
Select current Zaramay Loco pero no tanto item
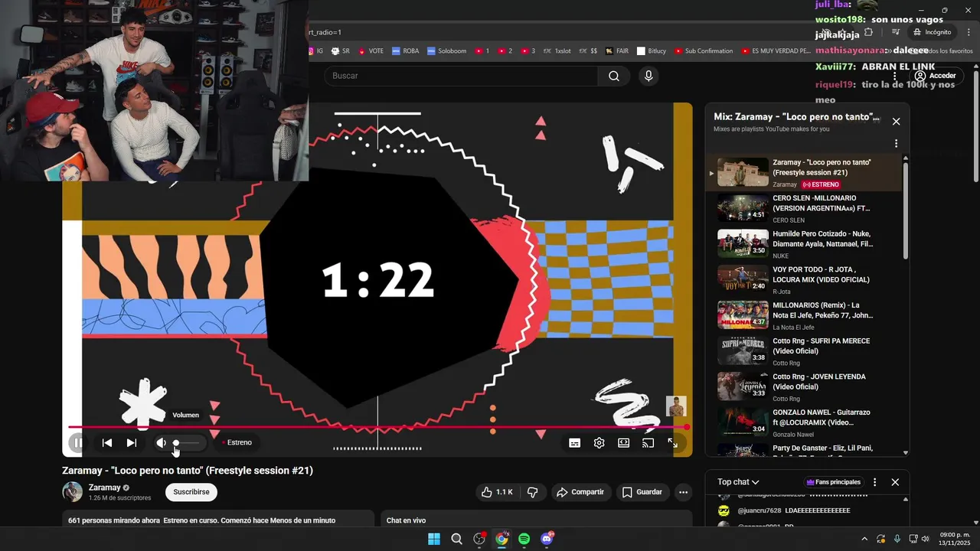pyautogui.click(x=804, y=173)
